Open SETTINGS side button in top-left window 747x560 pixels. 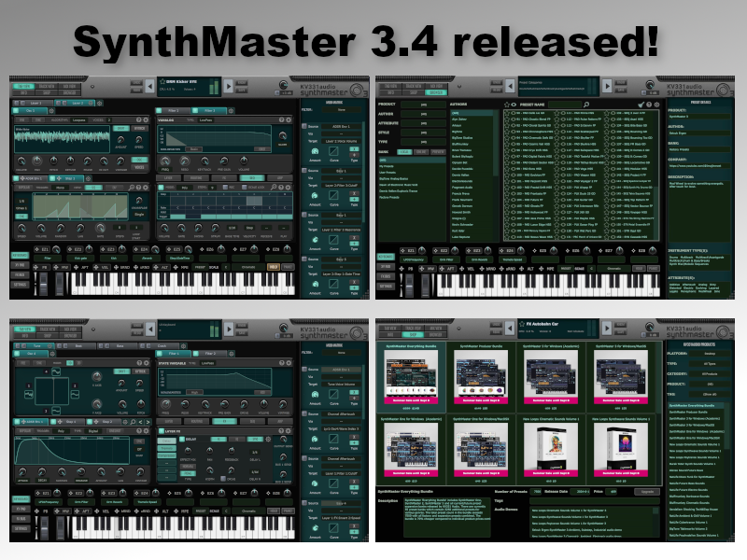tap(20, 285)
